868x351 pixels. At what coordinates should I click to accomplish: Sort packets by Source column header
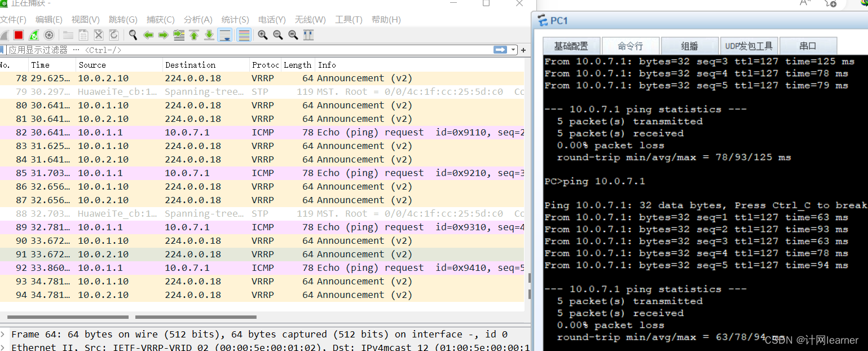coord(119,65)
